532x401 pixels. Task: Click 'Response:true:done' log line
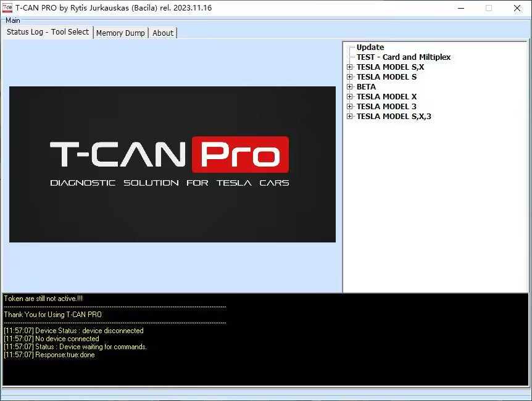click(x=49, y=355)
